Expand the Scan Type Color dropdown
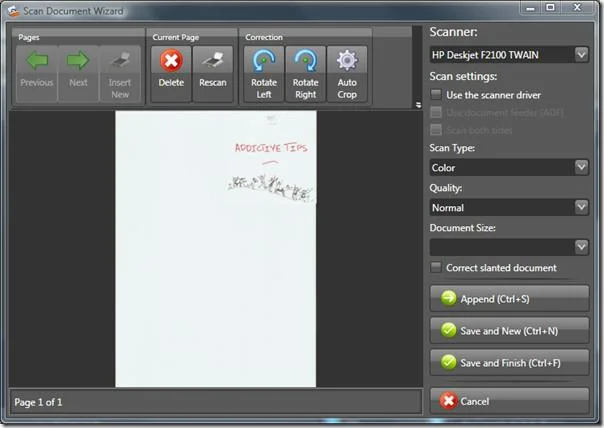 (509, 167)
